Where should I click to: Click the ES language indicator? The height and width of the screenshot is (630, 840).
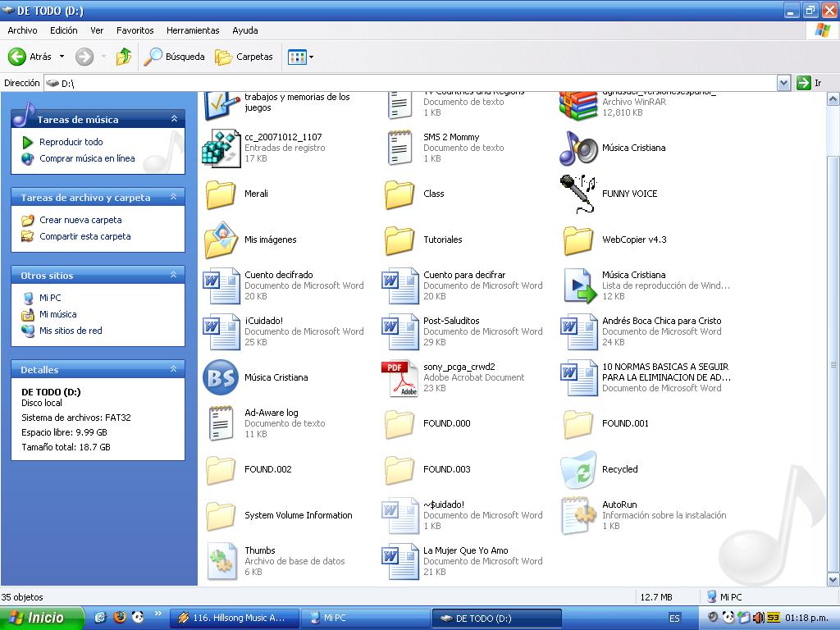coord(674,619)
